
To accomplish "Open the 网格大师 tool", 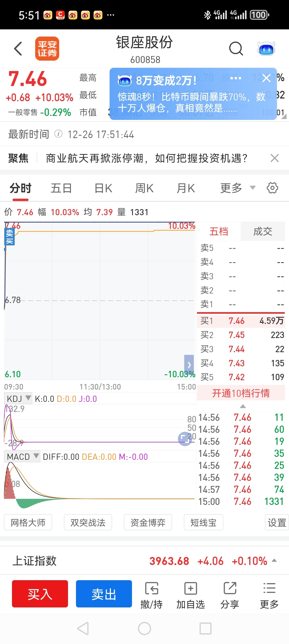I will pos(28,523).
